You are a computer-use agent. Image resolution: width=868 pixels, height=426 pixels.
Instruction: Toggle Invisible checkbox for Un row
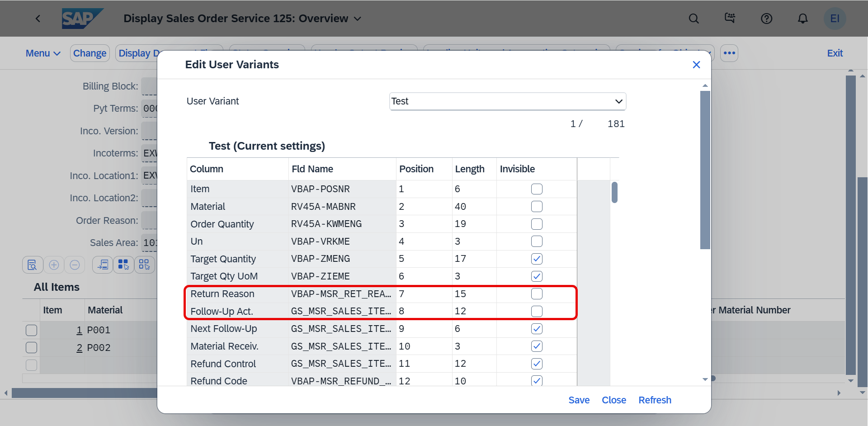pos(537,241)
